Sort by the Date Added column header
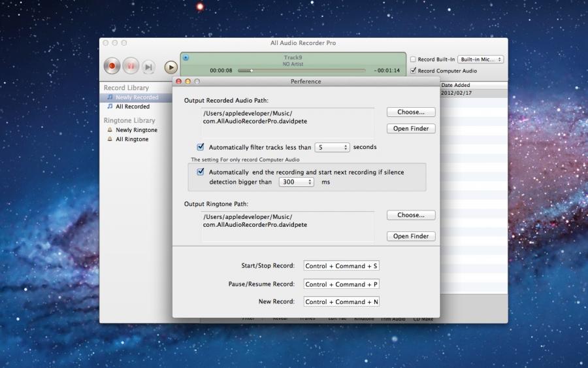Screen dimensions: 588x368 (474, 85)
